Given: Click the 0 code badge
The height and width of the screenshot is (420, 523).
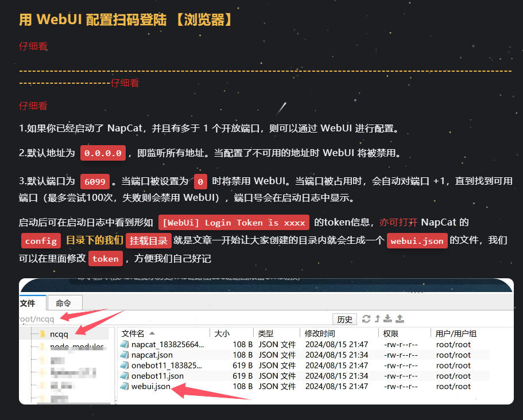Looking at the screenshot, I should click(200, 181).
